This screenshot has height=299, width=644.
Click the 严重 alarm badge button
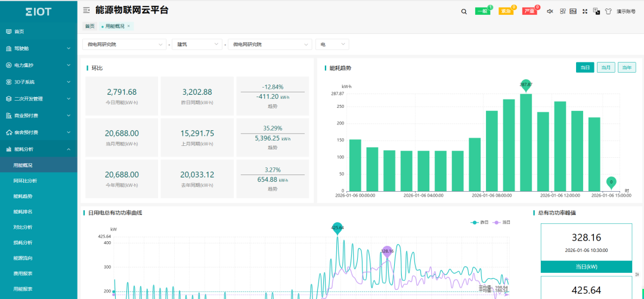coord(530,11)
